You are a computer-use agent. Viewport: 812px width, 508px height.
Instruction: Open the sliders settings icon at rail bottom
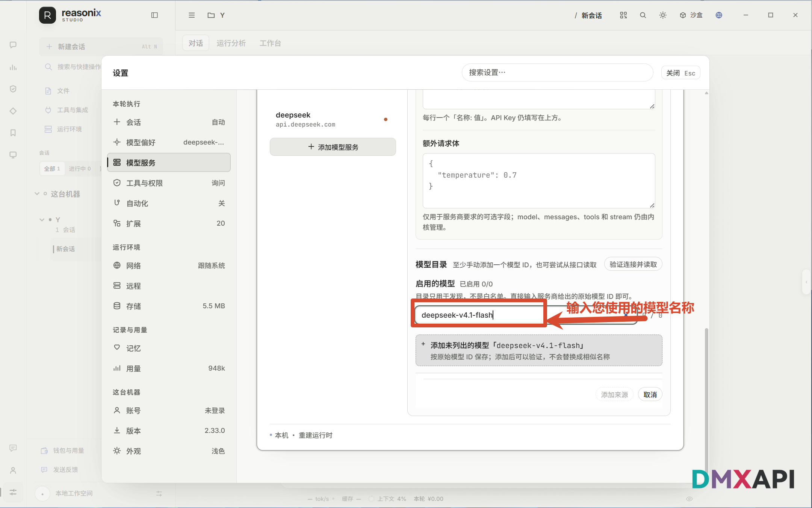tap(13, 492)
